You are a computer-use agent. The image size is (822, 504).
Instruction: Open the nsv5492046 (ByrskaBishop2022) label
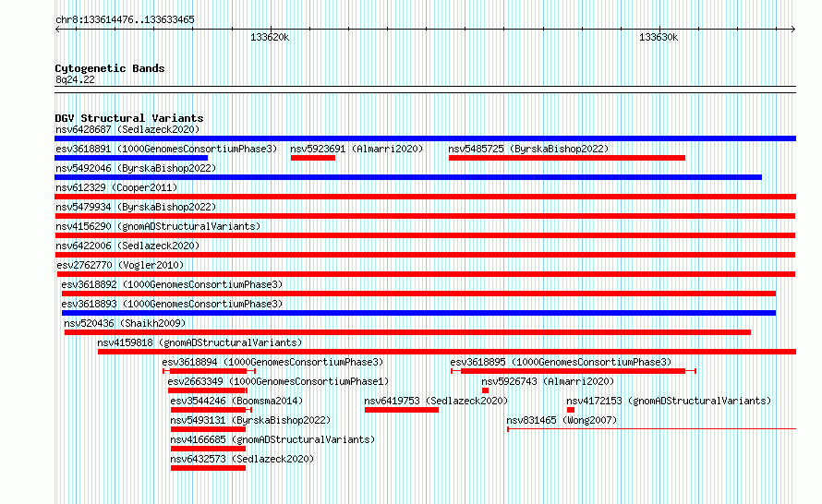pyautogui.click(x=136, y=168)
